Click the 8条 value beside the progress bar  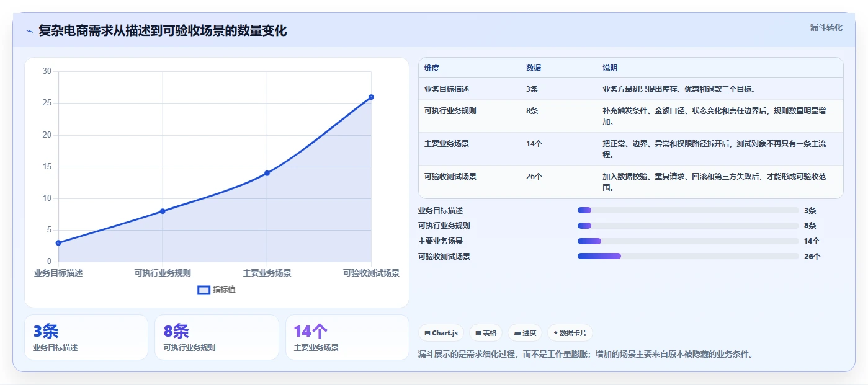[x=810, y=226]
